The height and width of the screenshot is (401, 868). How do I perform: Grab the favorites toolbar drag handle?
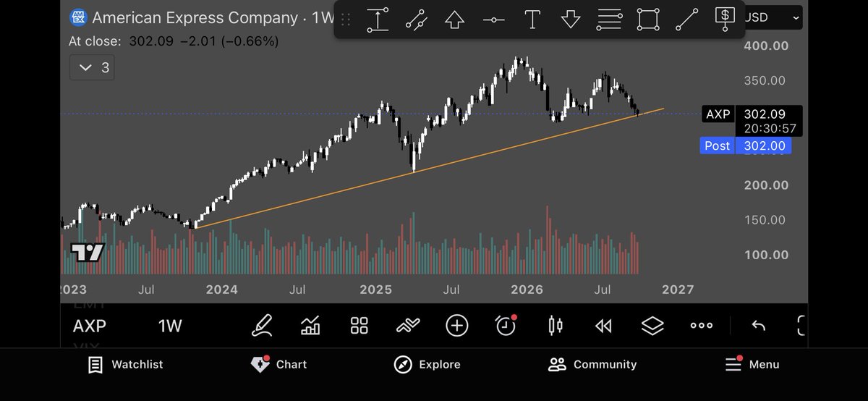click(346, 20)
